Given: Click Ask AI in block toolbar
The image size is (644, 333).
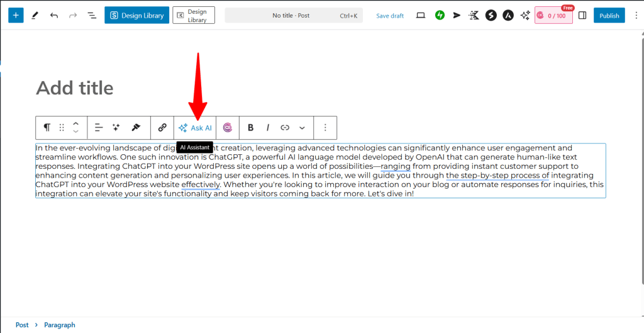Looking at the screenshot, I should [195, 128].
